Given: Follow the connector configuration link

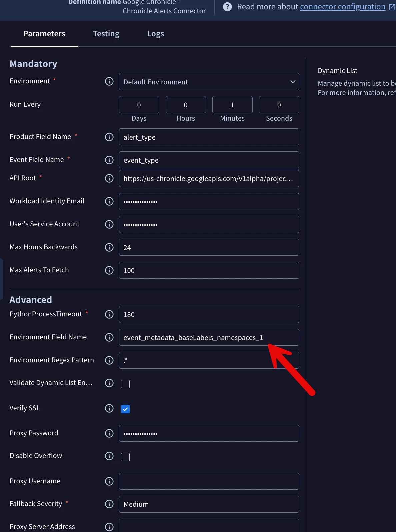Looking at the screenshot, I should coord(343,7).
